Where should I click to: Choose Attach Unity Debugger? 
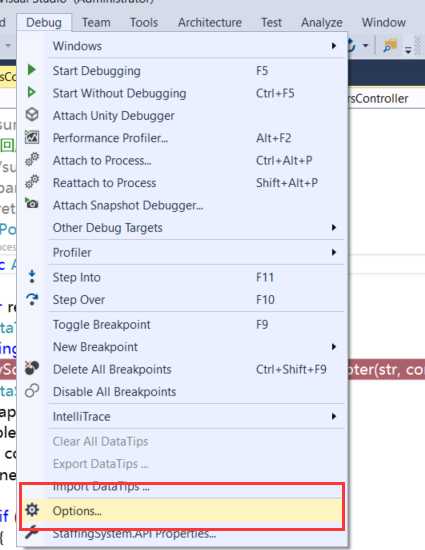click(196, 116)
